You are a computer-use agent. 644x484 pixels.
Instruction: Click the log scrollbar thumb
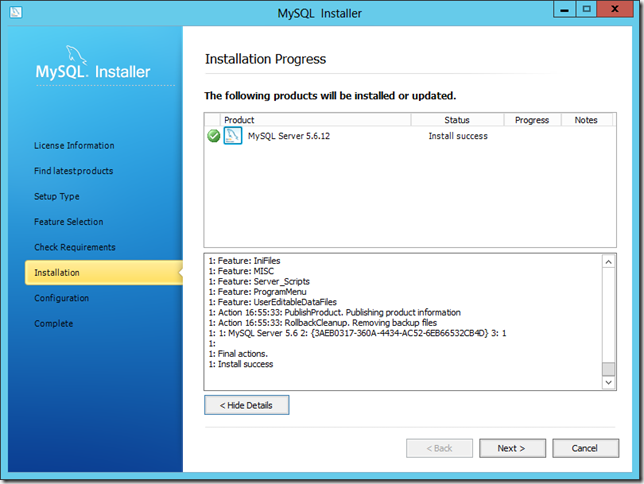point(608,369)
